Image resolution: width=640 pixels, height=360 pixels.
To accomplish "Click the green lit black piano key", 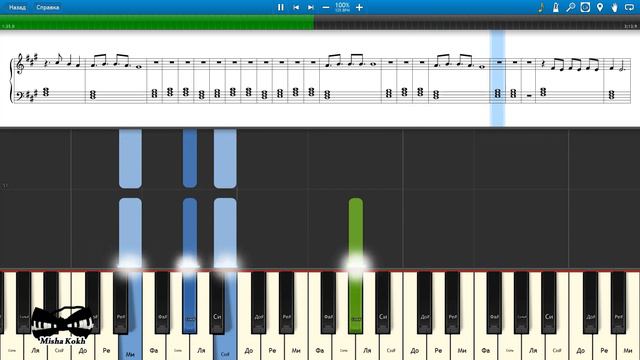I will click(356, 302).
